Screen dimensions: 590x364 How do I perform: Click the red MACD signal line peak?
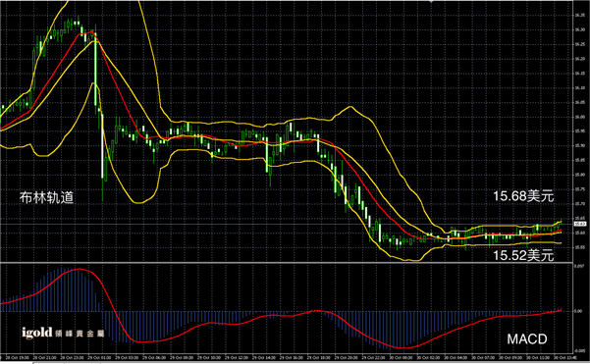(80, 269)
